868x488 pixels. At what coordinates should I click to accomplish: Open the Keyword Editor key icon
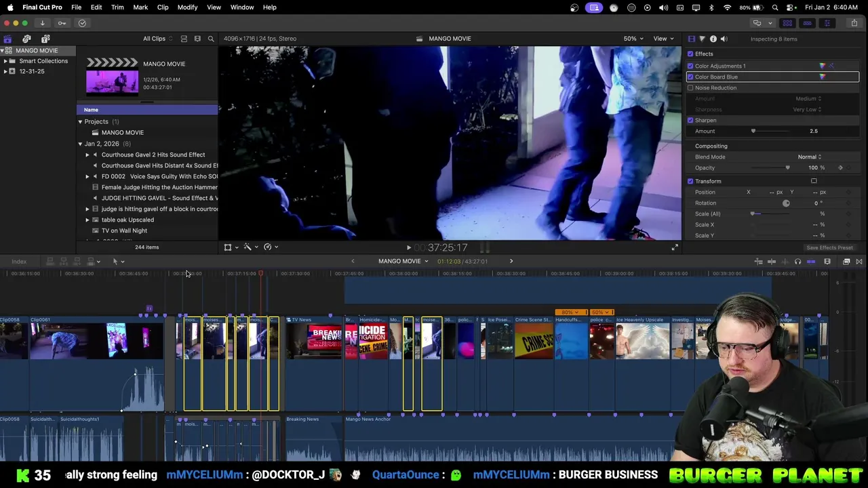tap(62, 23)
